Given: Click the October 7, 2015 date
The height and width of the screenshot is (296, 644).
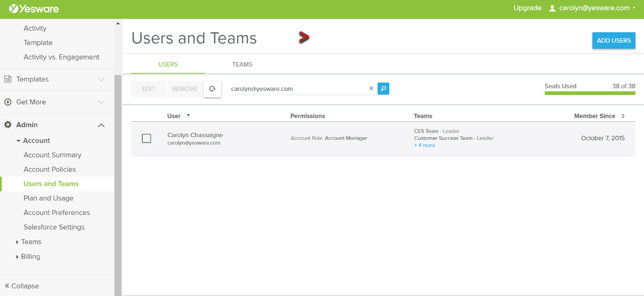Looking at the screenshot, I should tap(603, 138).
